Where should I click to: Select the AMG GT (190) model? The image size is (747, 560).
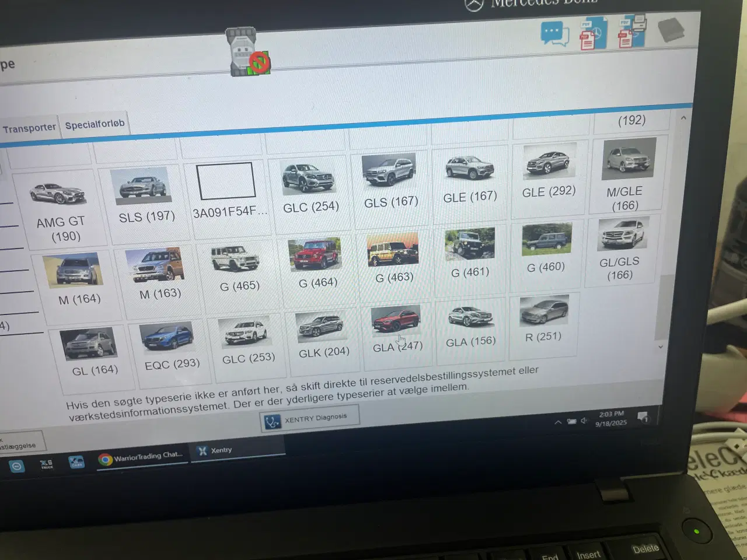coord(61,211)
